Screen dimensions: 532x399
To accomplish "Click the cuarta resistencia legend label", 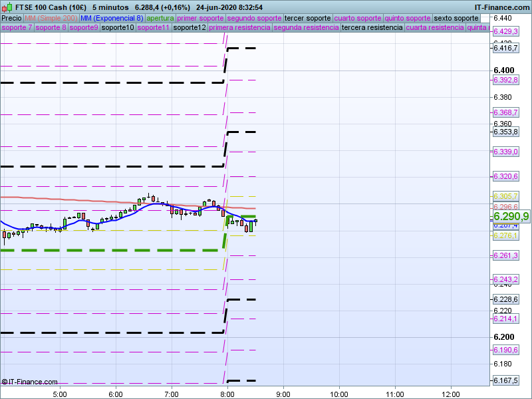I will [435, 28].
